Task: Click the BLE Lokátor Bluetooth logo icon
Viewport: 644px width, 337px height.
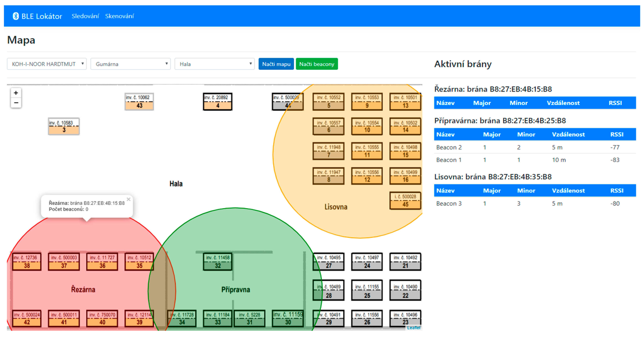Action: click(x=16, y=16)
